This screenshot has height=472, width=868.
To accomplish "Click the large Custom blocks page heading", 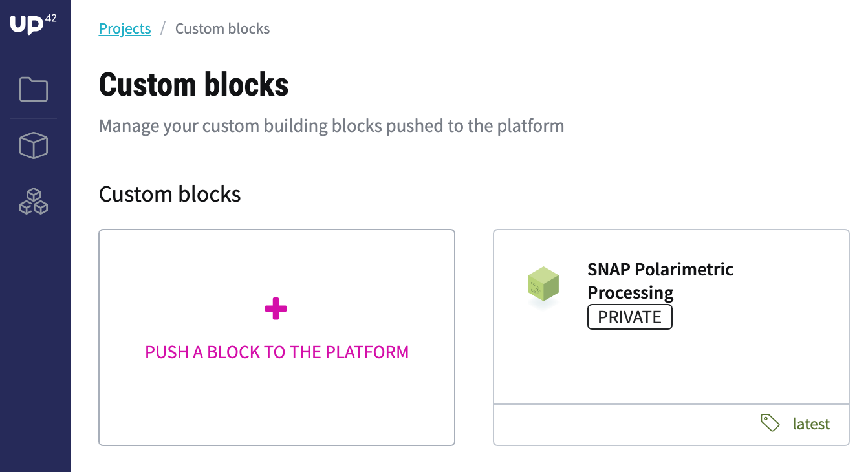I will (194, 85).
